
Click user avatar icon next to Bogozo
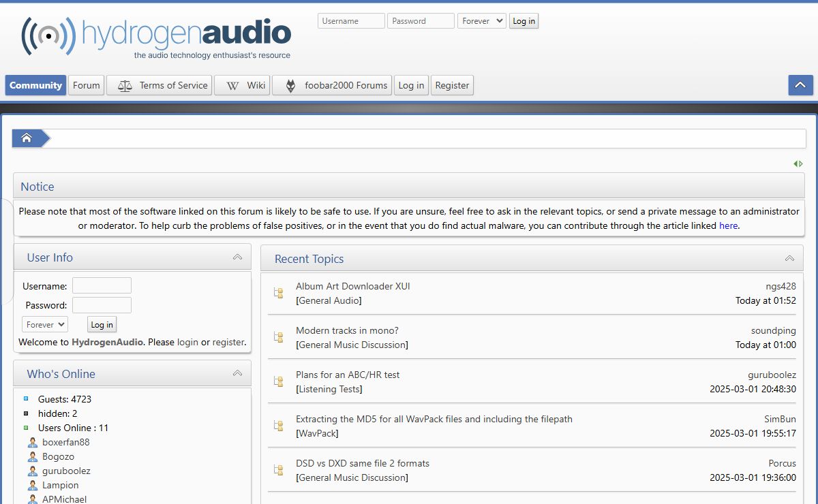(x=33, y=457)
